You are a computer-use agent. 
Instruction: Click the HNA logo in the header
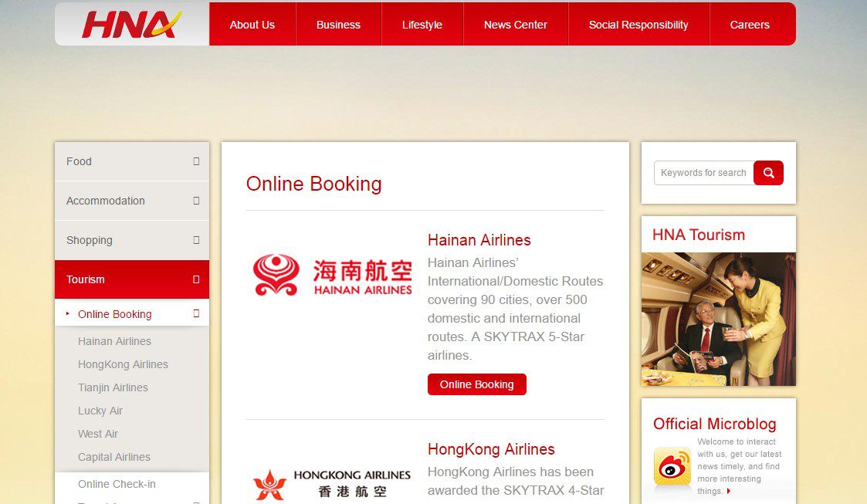click(x=131, y=25)
